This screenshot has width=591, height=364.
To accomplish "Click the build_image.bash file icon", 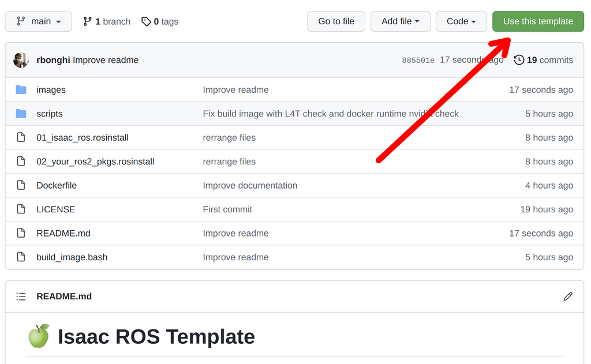I will click(x=21, y=257).
